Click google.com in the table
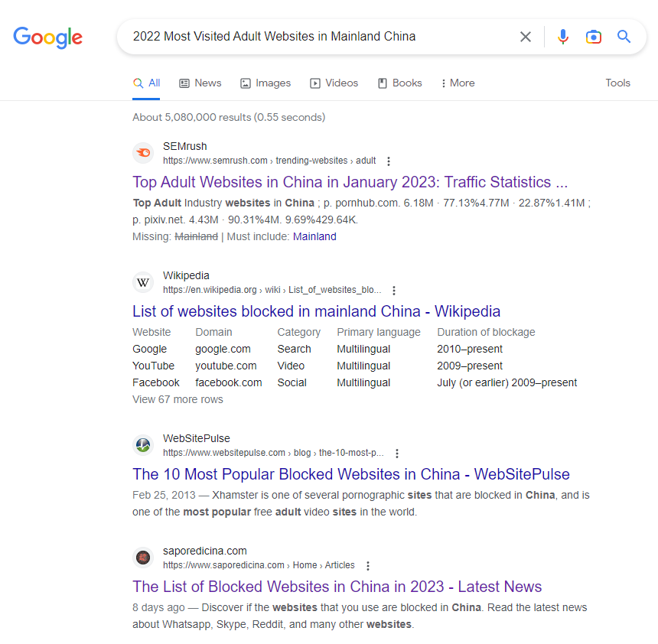Viewport: 658px width, 644px height. pyautogui.click(x=223, y=349)
